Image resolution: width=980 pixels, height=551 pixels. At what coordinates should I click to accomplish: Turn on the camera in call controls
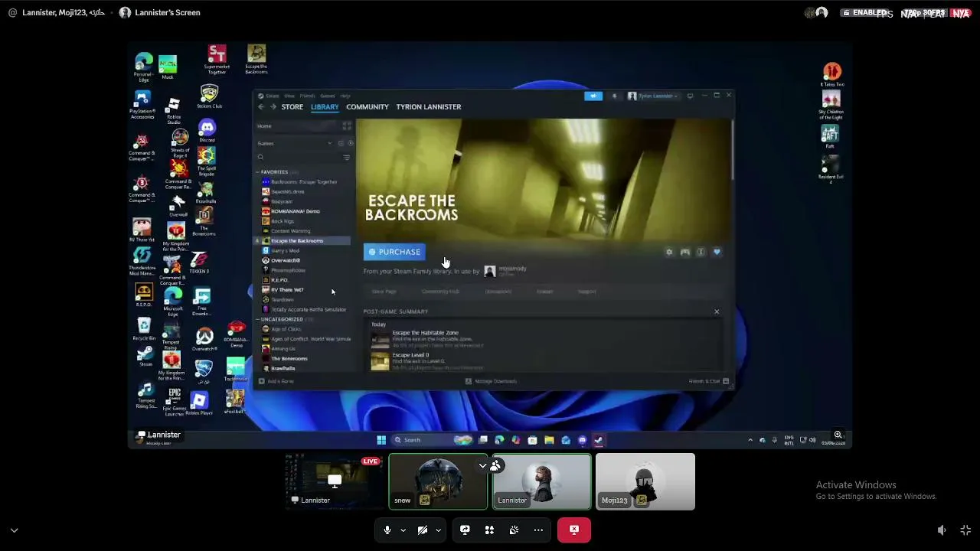(x=423, y=530)
